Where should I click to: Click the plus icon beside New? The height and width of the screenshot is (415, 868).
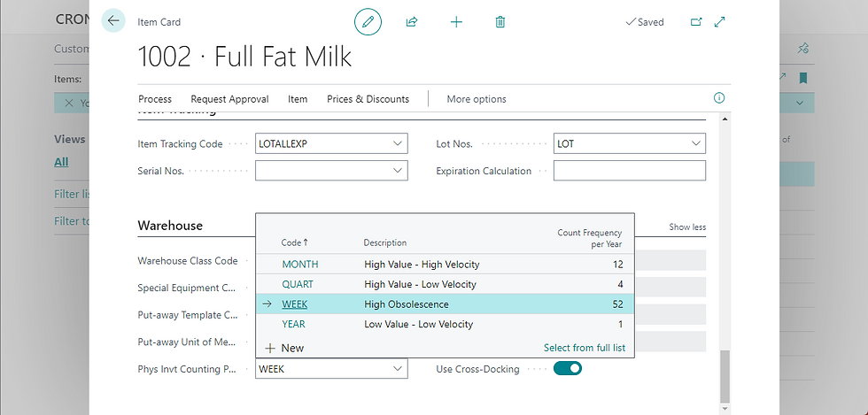pos(270,348)
